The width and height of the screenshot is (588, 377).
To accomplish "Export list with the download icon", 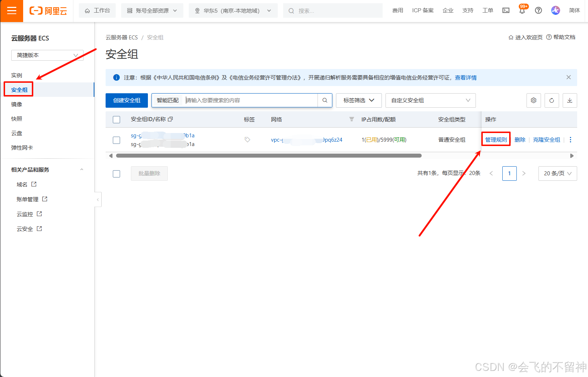I will (x=570, y=100).
